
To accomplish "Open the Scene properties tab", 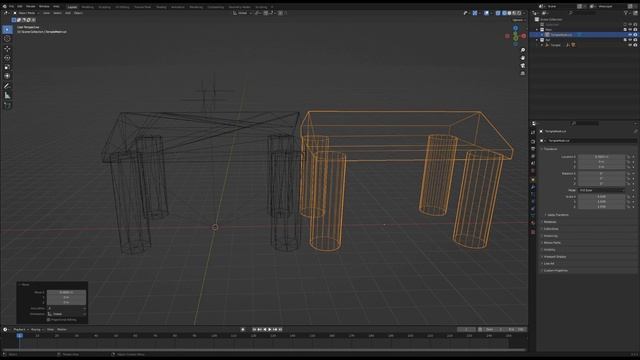I will pyautogui.click(x=533, y=163).
